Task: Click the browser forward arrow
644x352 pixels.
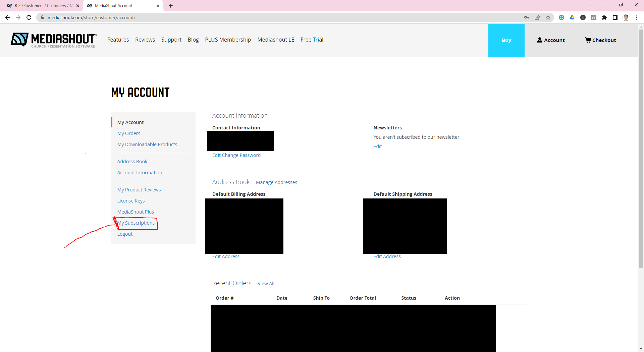Action: (x=18, y=17)
